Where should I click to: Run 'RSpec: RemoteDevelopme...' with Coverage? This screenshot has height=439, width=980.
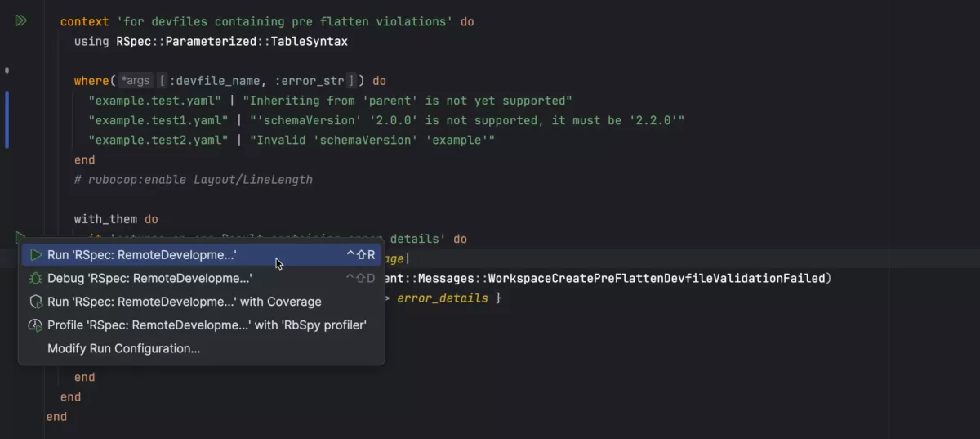point(202,302)
